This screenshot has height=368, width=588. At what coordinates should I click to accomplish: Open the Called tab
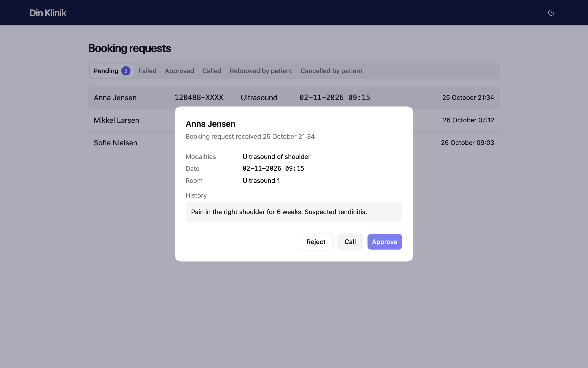coord(212,71)
